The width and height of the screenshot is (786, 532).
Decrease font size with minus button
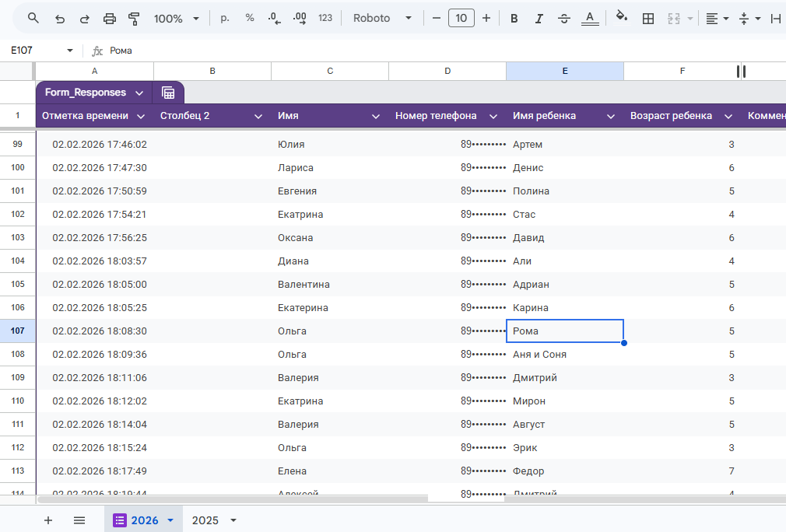point(436,19)
